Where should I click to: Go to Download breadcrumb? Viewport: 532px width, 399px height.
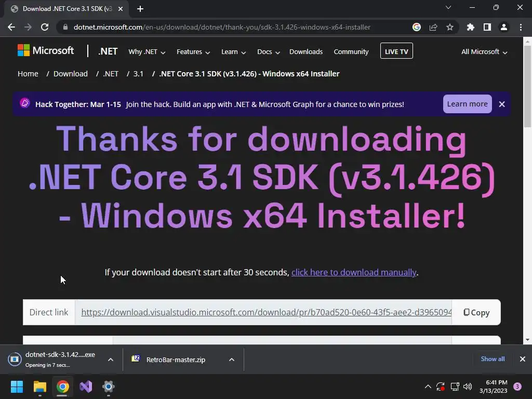[71, 74]
